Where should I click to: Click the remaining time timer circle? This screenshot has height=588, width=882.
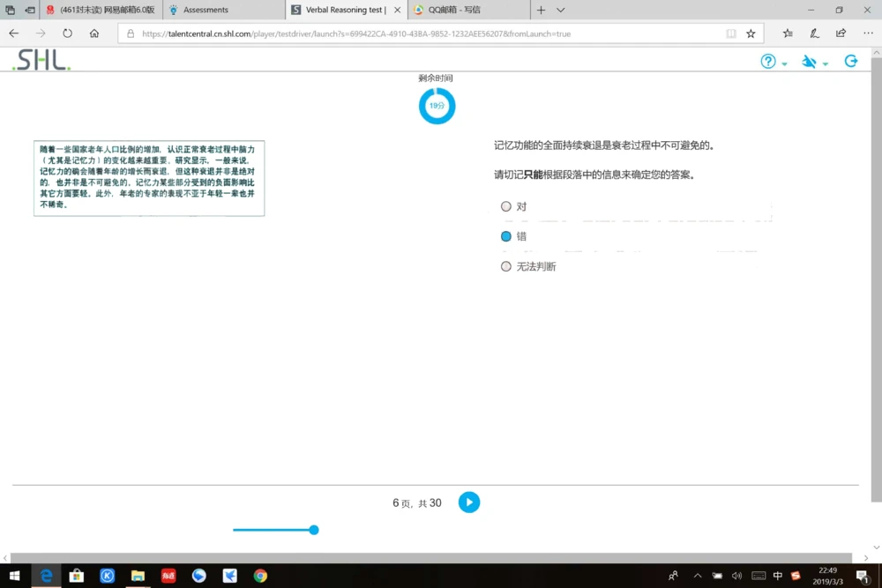point(436,105)
